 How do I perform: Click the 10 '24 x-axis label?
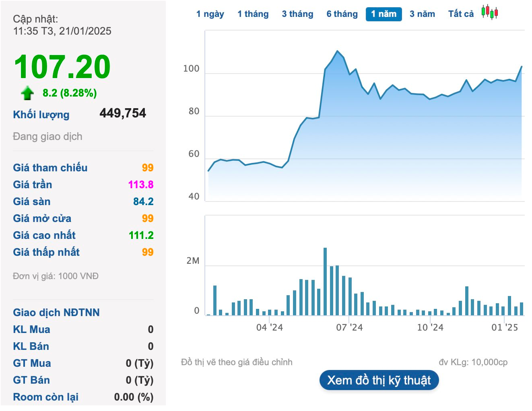(x=430, y=327)
